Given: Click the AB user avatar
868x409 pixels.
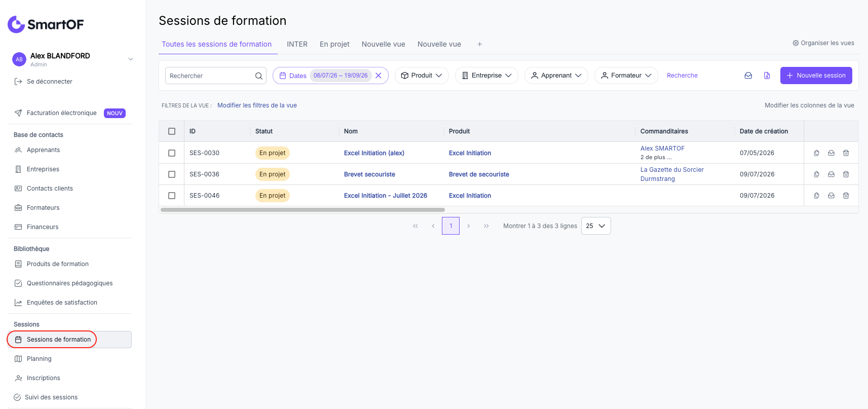Looking at the screenshot, I should (19, 59).
